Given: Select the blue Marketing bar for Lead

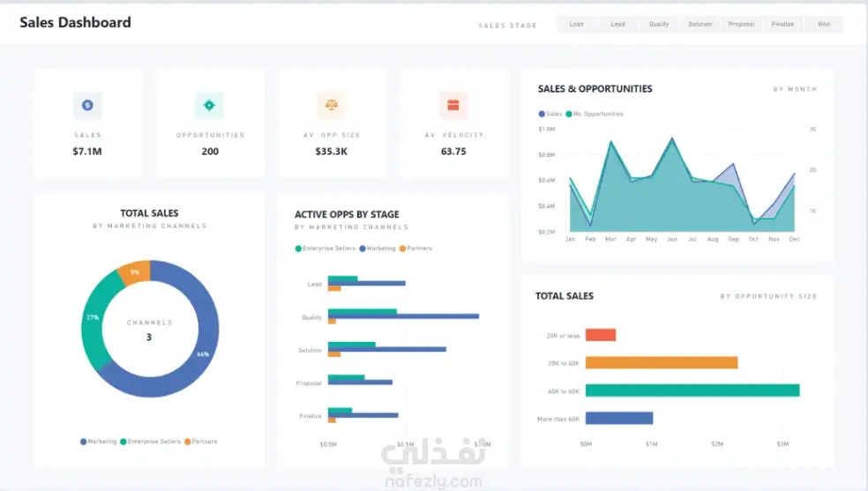Looking at the screenshot, I should pyautogui.click(x=366, y=283).
